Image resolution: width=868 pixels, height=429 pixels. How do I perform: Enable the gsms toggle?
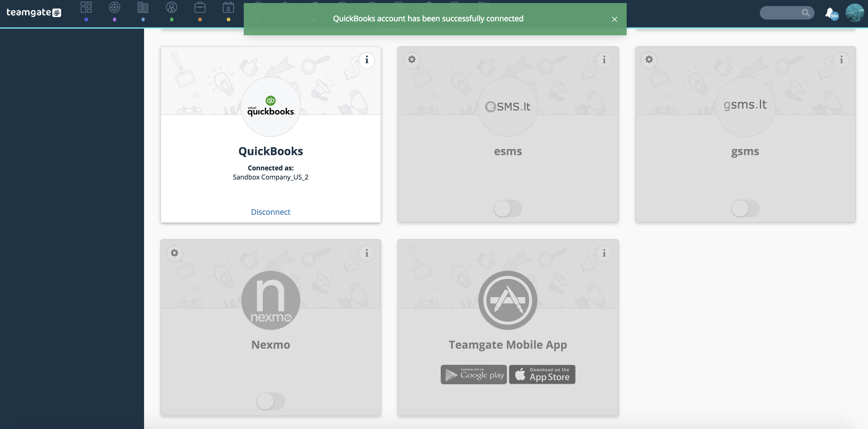point(745,208)
